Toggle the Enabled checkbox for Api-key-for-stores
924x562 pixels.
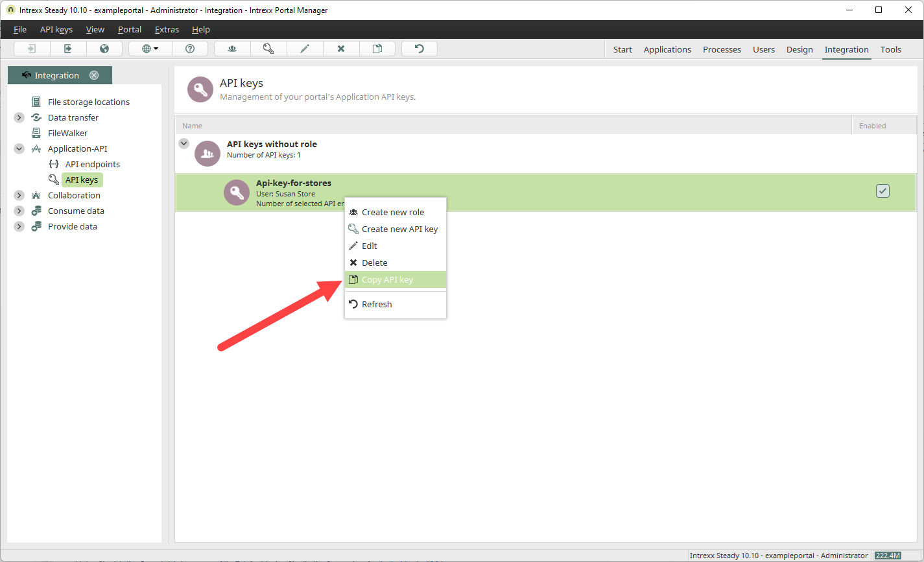(883, 191)
